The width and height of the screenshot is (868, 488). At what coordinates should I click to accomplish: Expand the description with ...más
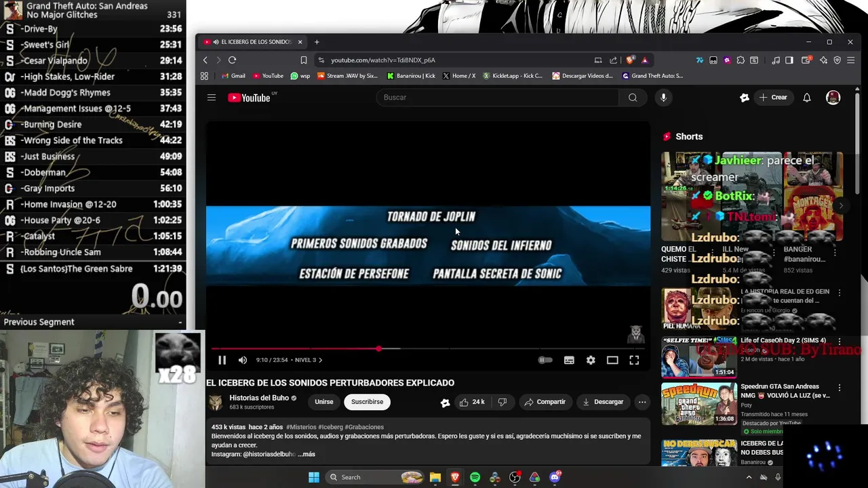pyautogui.click(x=307, y=454)
